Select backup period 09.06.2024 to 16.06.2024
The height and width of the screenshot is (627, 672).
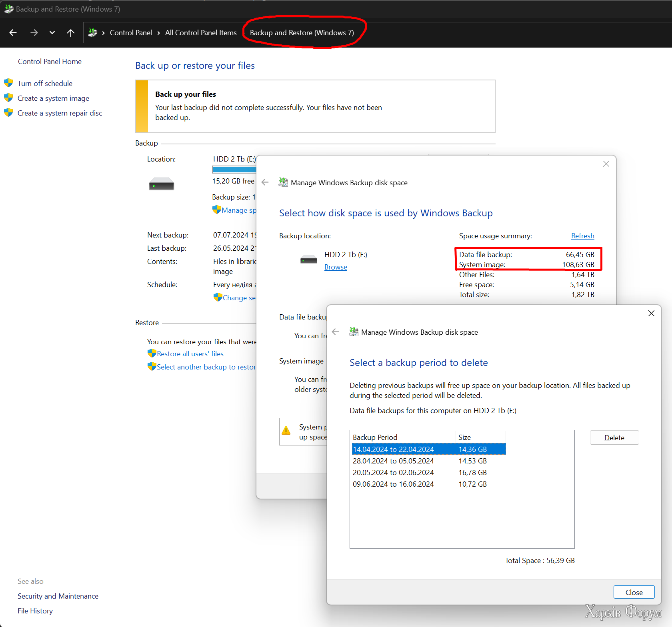point(429,484)
